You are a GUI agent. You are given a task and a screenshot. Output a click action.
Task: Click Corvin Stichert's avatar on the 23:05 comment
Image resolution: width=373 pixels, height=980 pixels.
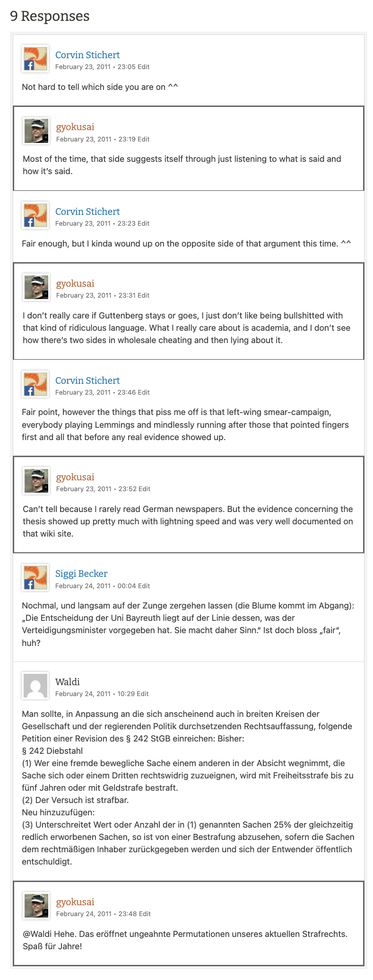pyautogui.click(x=35, y=59)
